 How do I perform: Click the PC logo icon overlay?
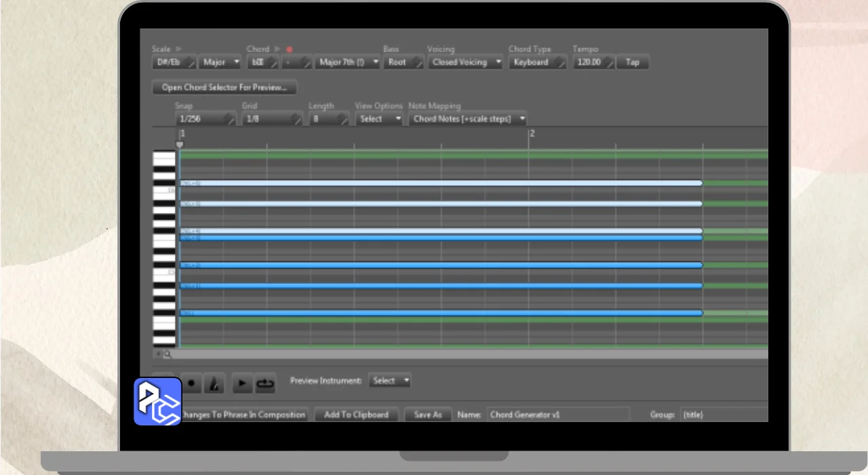pos(157,402)
